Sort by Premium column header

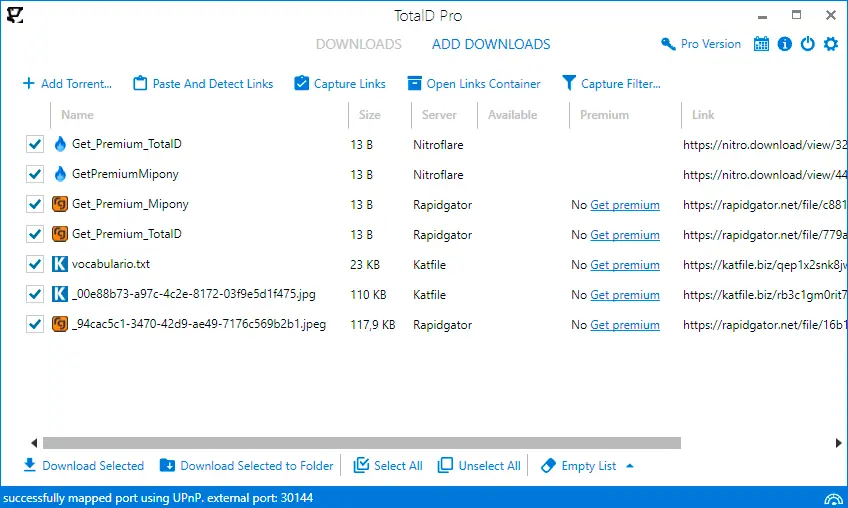(x=604, y=115)
